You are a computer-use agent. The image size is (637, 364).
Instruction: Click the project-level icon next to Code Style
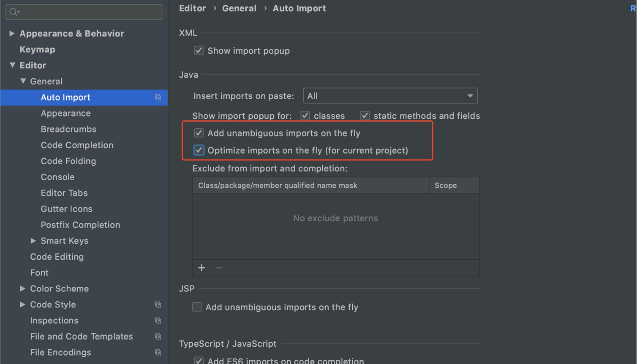tap(158, 304)
